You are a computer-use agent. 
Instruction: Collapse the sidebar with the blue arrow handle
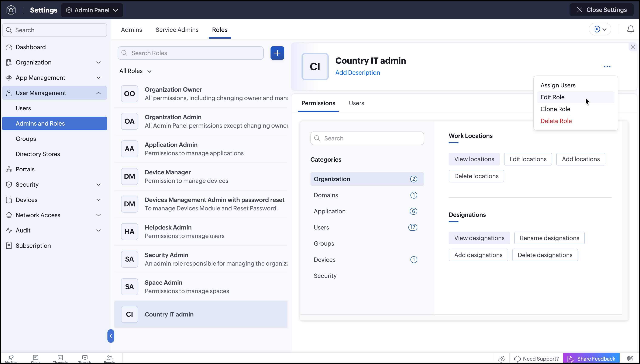tap(111, 336)
